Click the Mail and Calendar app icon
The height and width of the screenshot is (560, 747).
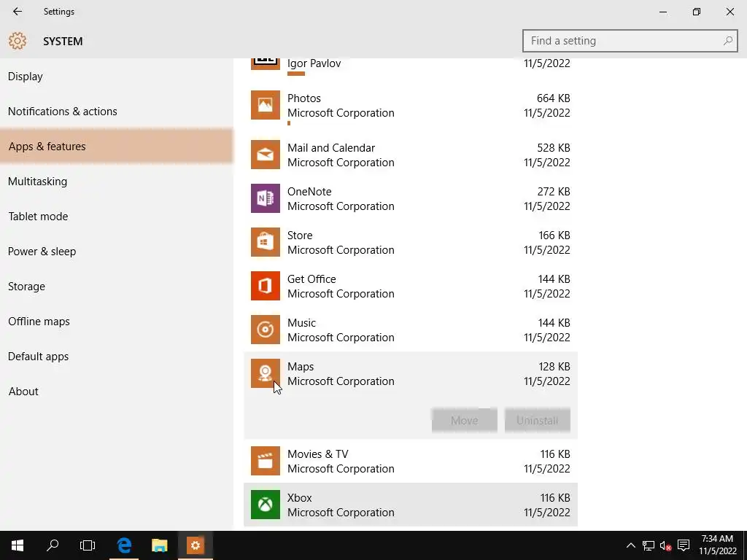pyautogui.click(x=266, y=155)
